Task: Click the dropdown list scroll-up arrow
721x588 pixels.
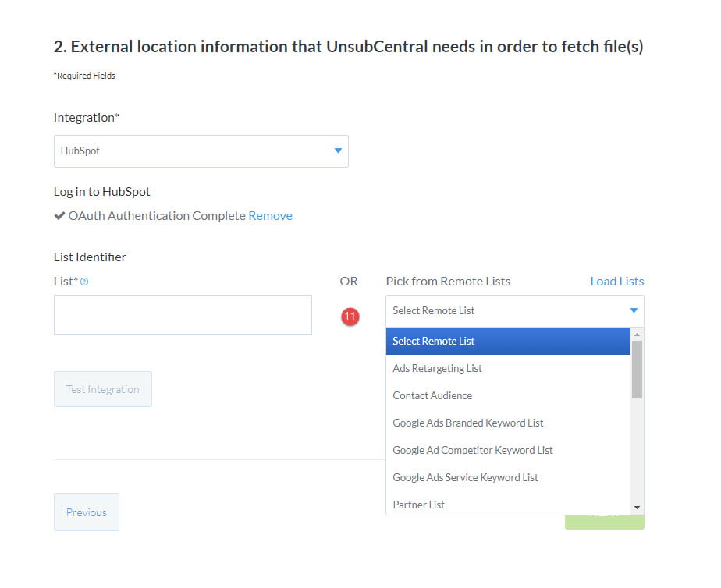Action: click(637, 335)
